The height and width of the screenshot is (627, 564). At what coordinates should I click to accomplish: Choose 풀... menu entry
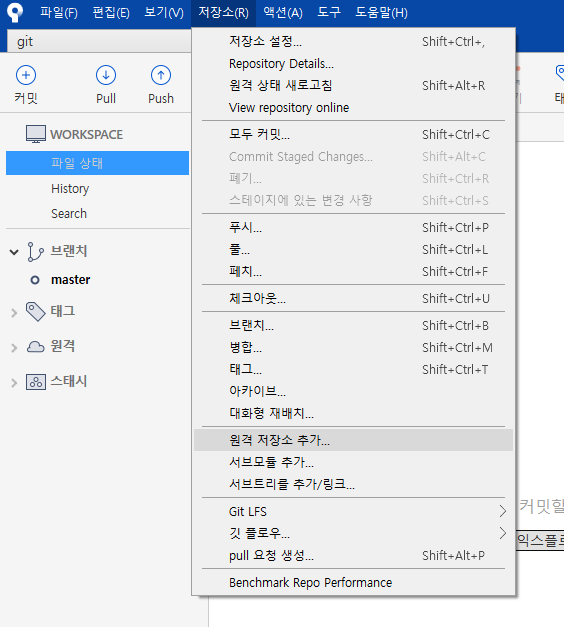tap(354, 250)
